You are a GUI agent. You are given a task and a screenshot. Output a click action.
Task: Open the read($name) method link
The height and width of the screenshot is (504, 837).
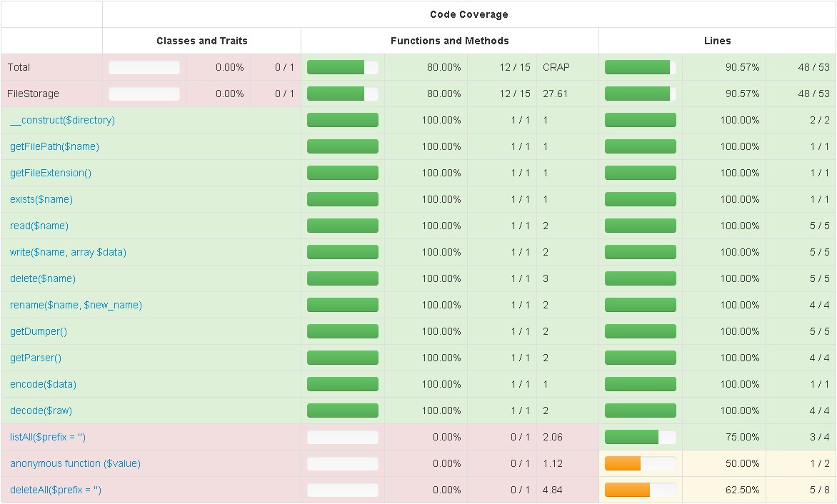pos(39,226)
